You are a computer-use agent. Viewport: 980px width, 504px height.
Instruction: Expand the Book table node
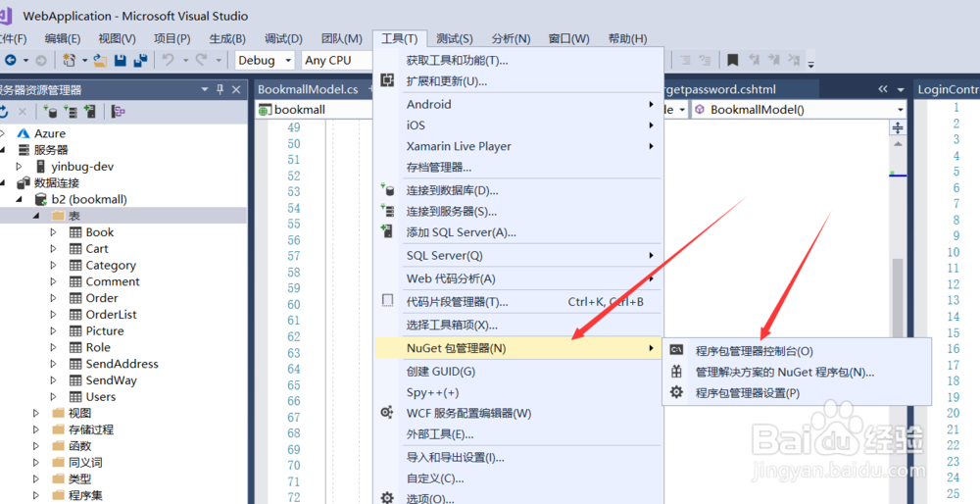(53, 232)
